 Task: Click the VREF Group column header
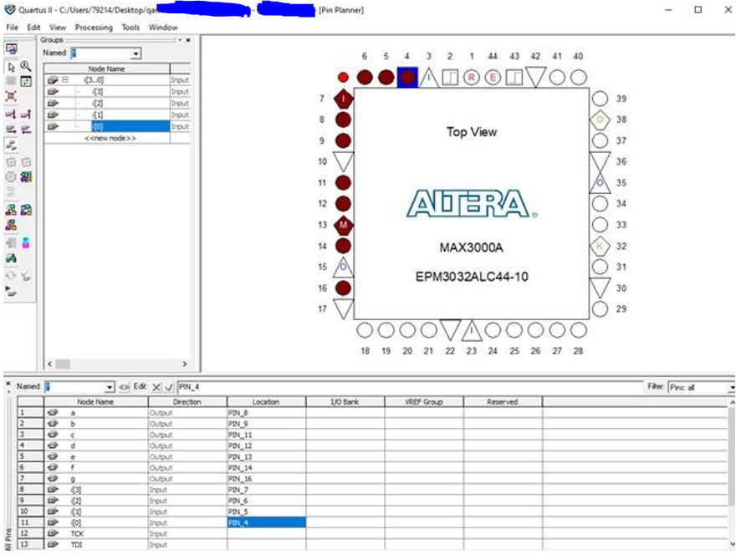[x=424, y=402]
